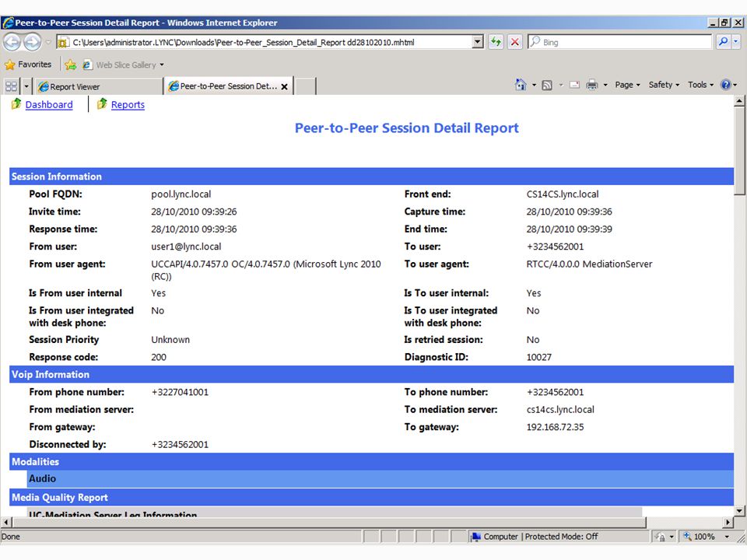Viewport: 747px width, 560px height.
Task: Open a new blank tab
Action: 305,86
